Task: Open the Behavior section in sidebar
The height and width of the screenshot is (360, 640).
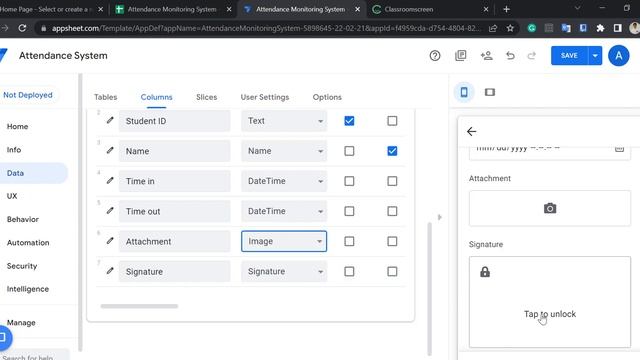Action: click(23, 219)
